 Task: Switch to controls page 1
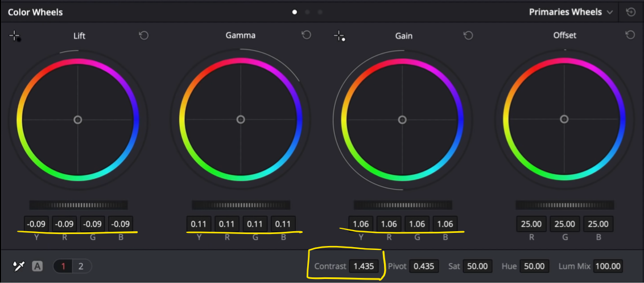(x=63, y=266)
